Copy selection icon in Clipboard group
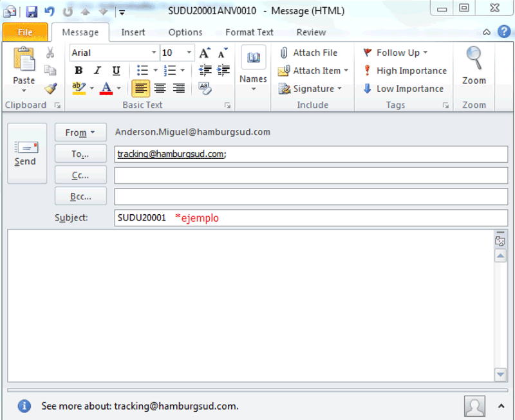 point(50,70)
